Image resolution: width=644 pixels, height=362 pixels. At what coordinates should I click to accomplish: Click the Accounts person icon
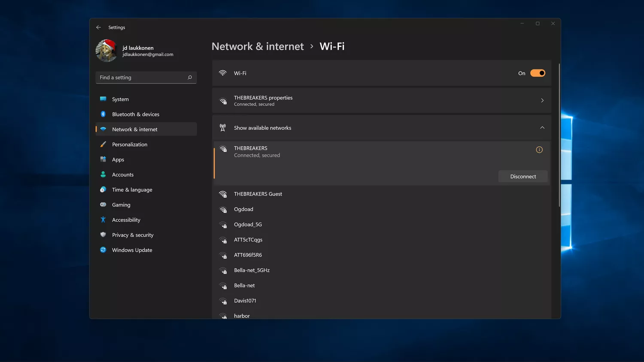103,175
